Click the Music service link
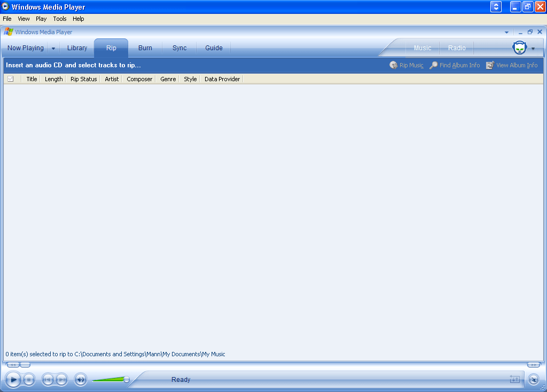This screenshot has height=392, width=547. pyautogui.click(x=422, y=48)
